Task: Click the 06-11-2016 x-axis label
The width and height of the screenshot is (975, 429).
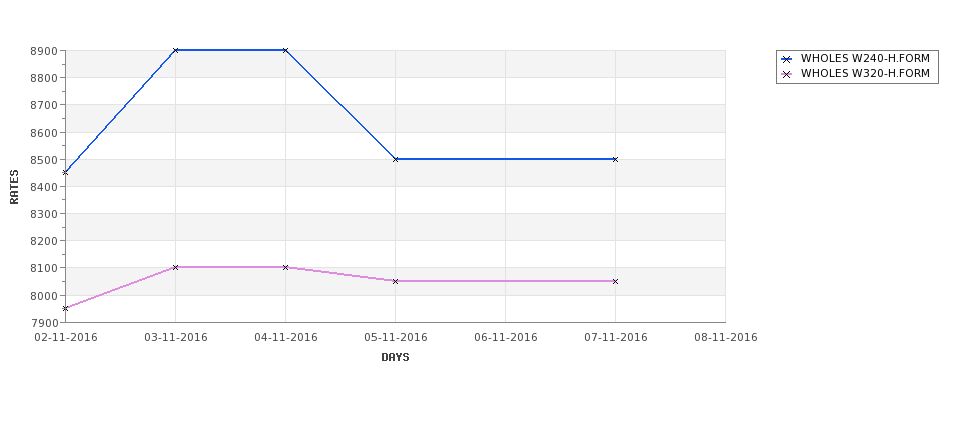Action: tap(506, 338)
